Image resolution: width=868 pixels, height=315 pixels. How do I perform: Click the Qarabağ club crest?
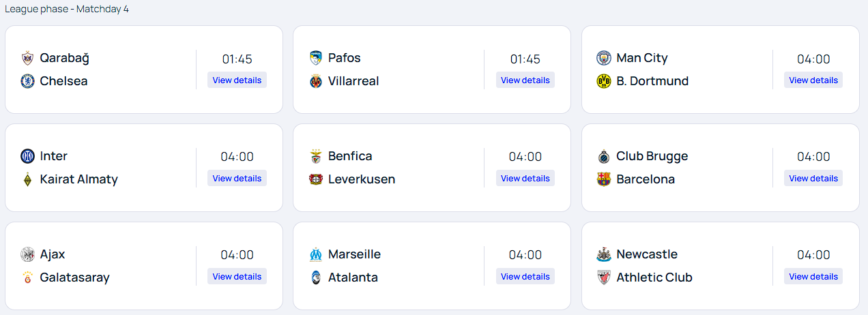click(x=27, y=58)
